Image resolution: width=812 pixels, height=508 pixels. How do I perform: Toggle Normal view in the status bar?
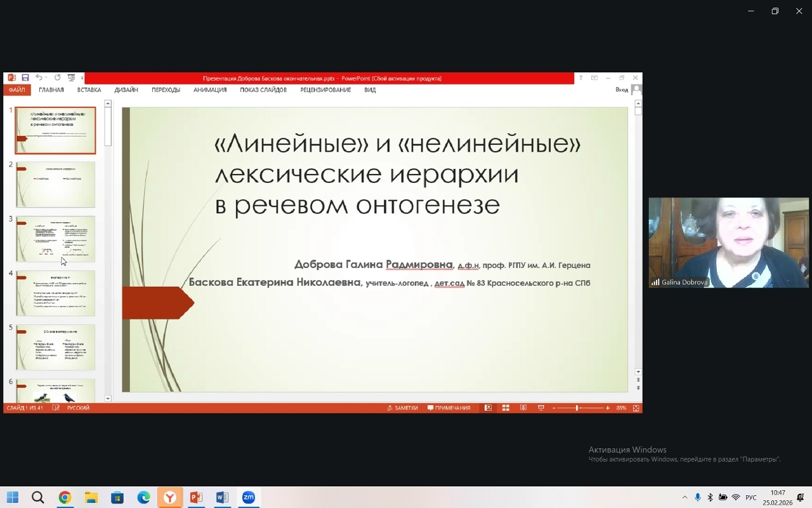point(488,407)
